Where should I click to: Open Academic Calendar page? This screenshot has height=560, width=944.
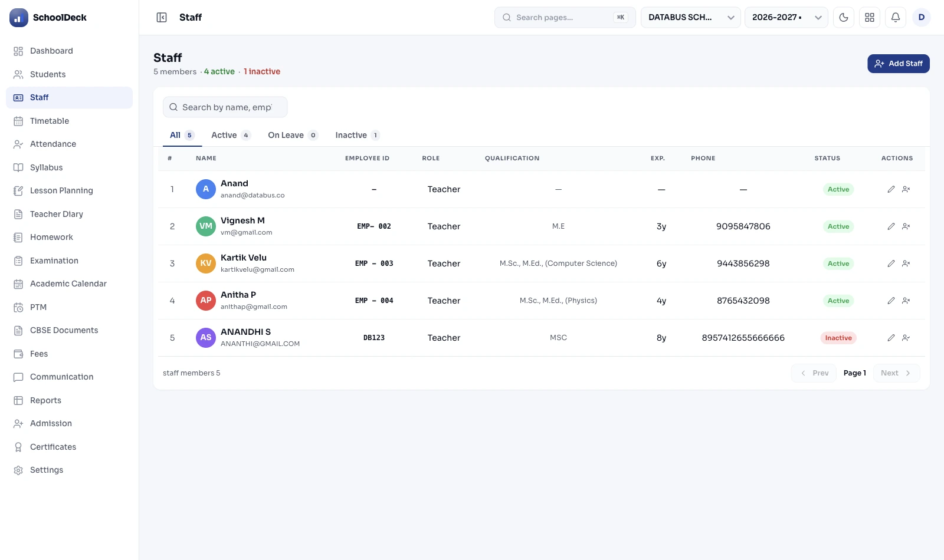(x=69, y=284)
